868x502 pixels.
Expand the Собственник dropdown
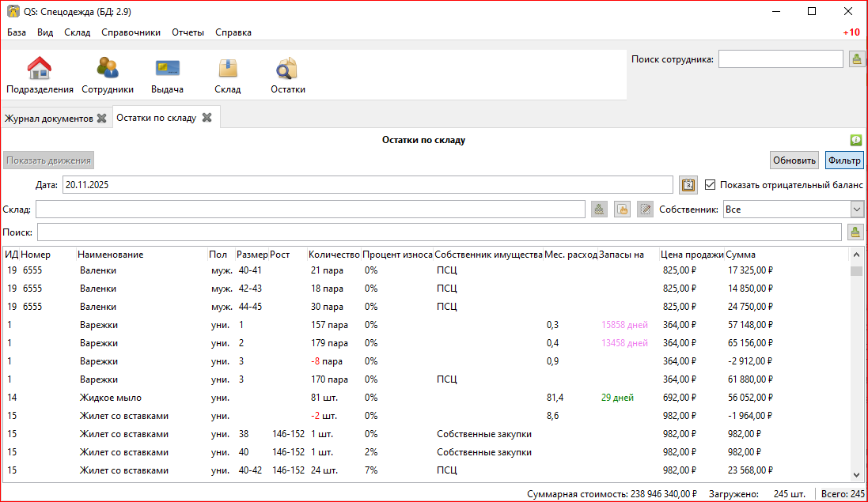pos(856,209)
